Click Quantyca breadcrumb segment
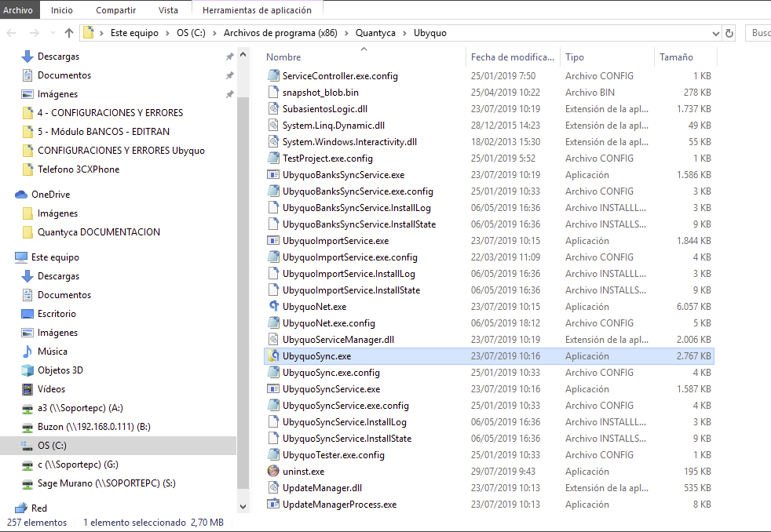 375,33
